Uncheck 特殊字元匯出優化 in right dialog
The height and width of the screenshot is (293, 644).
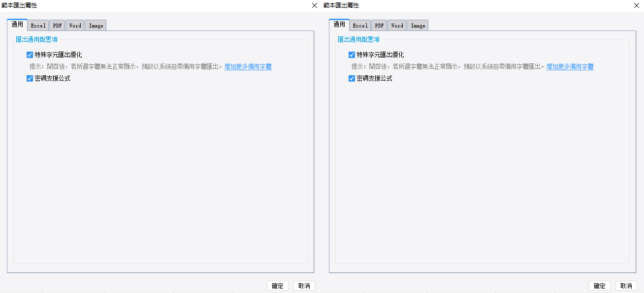(352, 55)
